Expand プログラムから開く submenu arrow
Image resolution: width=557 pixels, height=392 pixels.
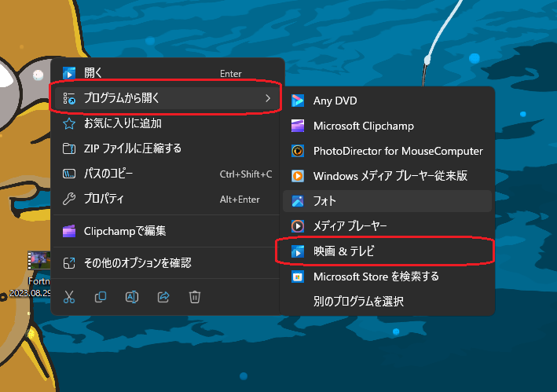click(268, 98)
